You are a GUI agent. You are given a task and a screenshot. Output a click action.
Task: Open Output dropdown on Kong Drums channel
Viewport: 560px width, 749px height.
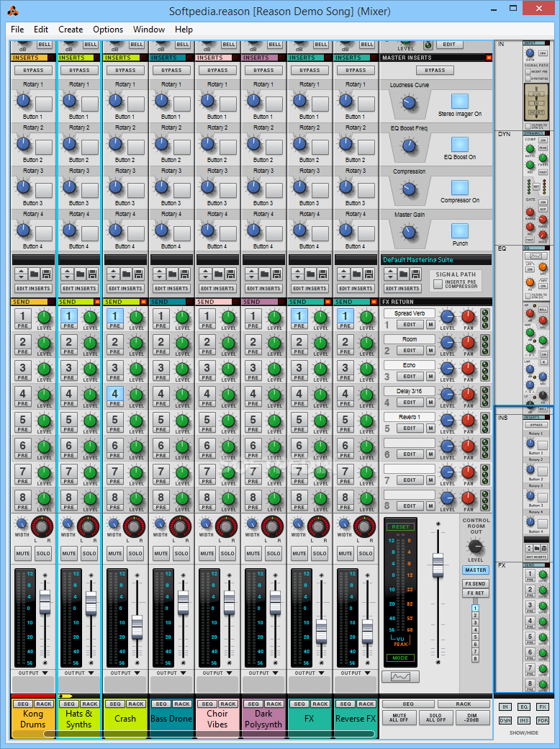point(33,673)
